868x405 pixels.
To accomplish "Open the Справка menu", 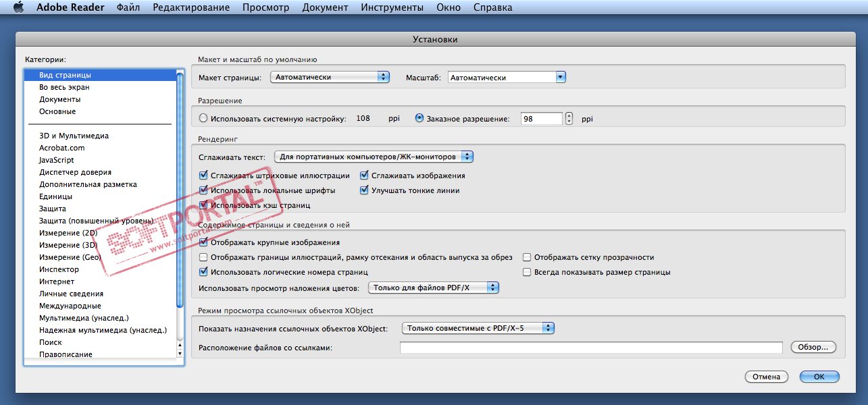I will 492,7.
